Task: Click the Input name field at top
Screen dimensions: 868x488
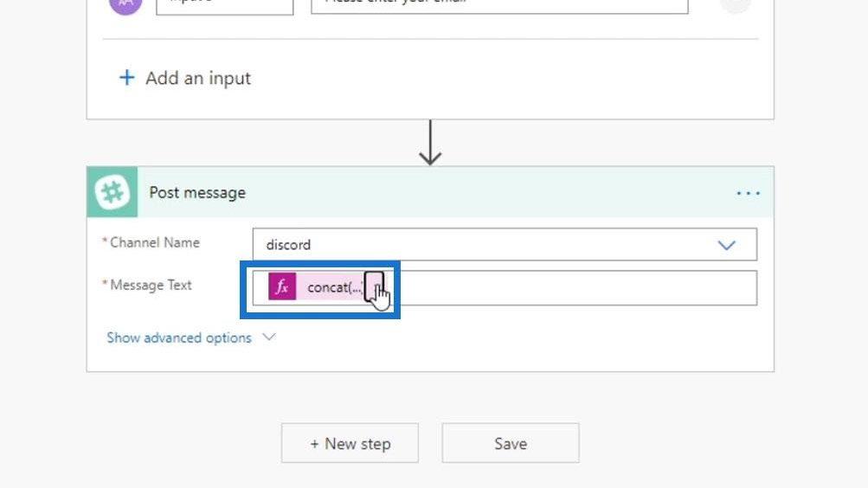Action: 225,5
